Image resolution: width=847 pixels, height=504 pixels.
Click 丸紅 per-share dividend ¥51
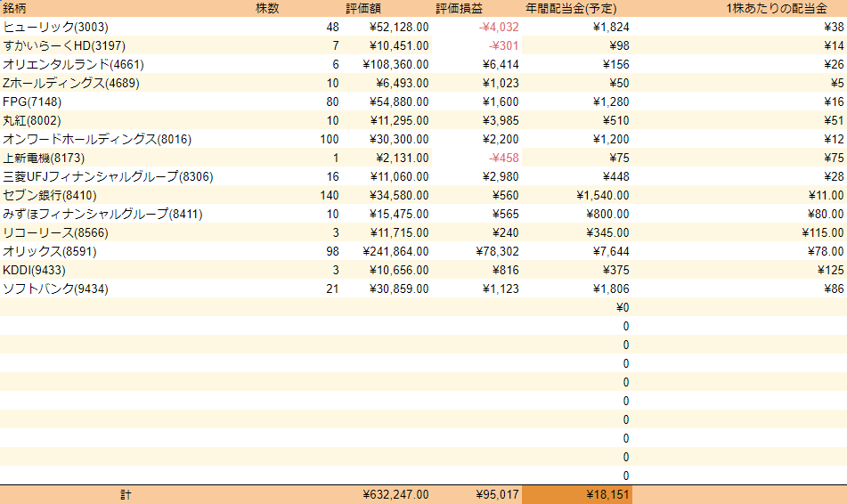834,120
